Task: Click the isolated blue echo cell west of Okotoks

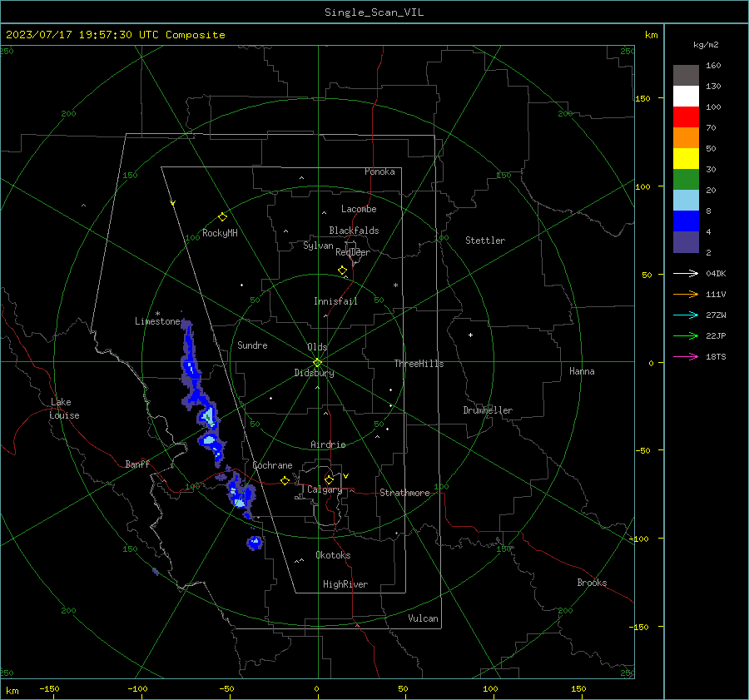Action: [x=255, y=543]
